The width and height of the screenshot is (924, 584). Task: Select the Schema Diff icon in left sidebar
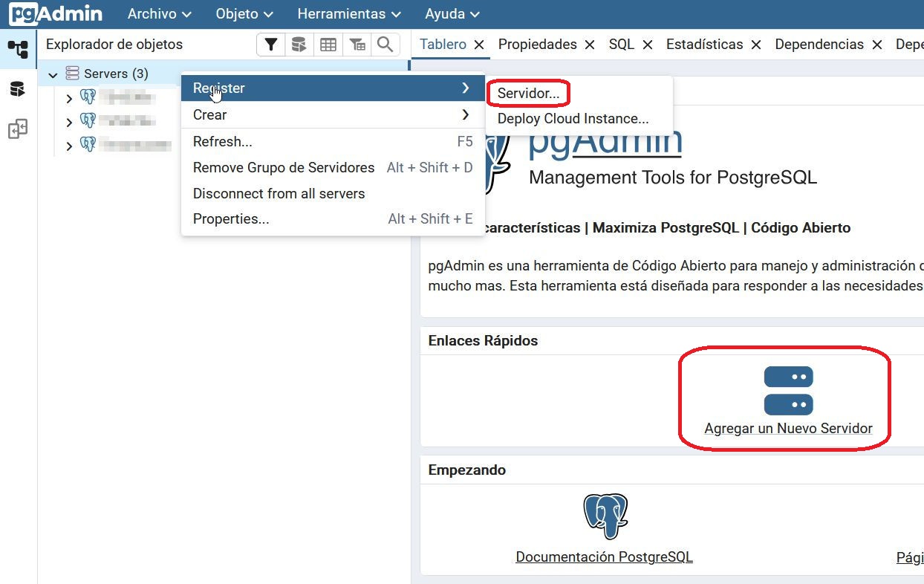(18, 129)
